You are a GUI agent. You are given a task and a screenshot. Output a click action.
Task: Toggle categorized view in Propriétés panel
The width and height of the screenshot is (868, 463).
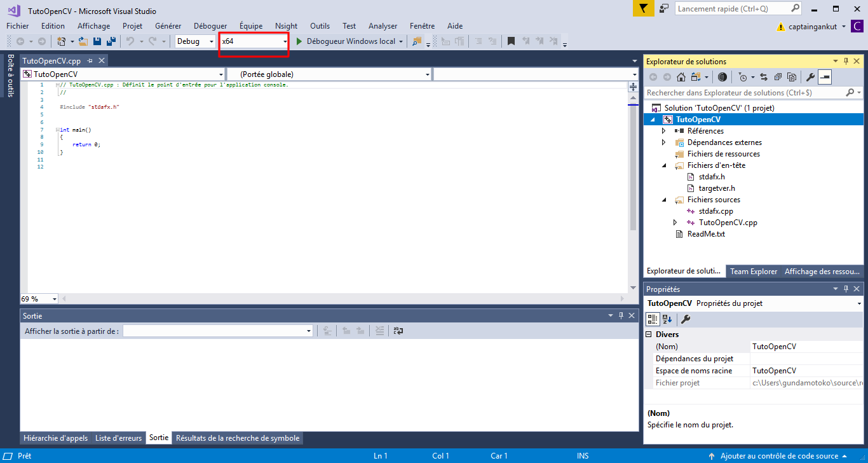[653, 319]
